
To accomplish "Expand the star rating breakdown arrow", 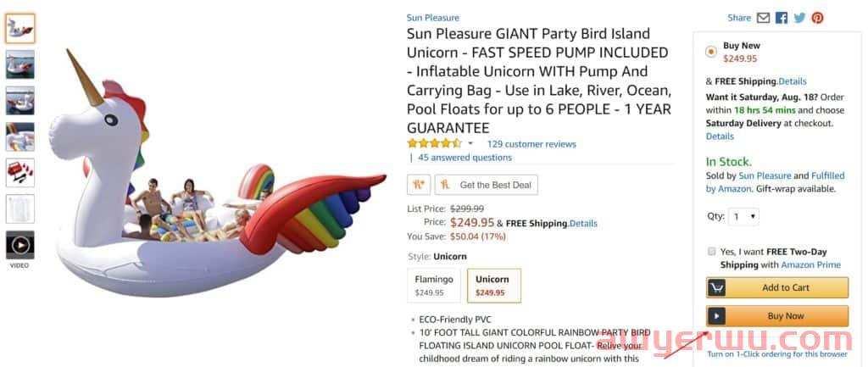I will tap(470, 144).
